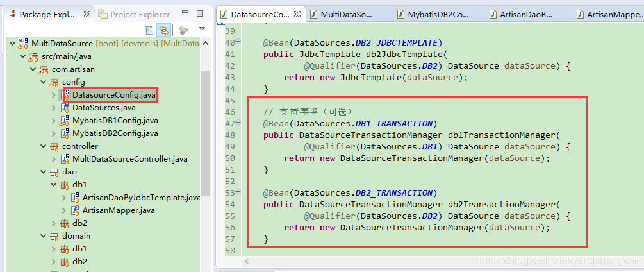Collapse the config package
The height and width of the screenshot is (272, 644).
[43, 82]
